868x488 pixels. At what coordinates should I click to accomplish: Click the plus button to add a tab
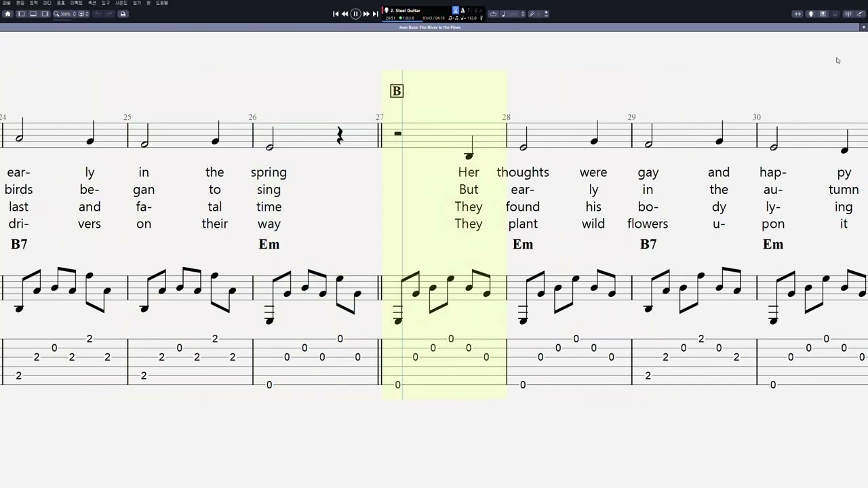point(864,27)
